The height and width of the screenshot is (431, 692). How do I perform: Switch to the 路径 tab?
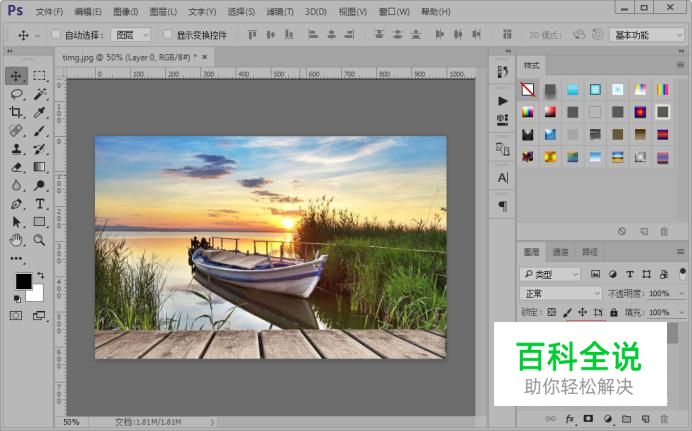(590, 252)
